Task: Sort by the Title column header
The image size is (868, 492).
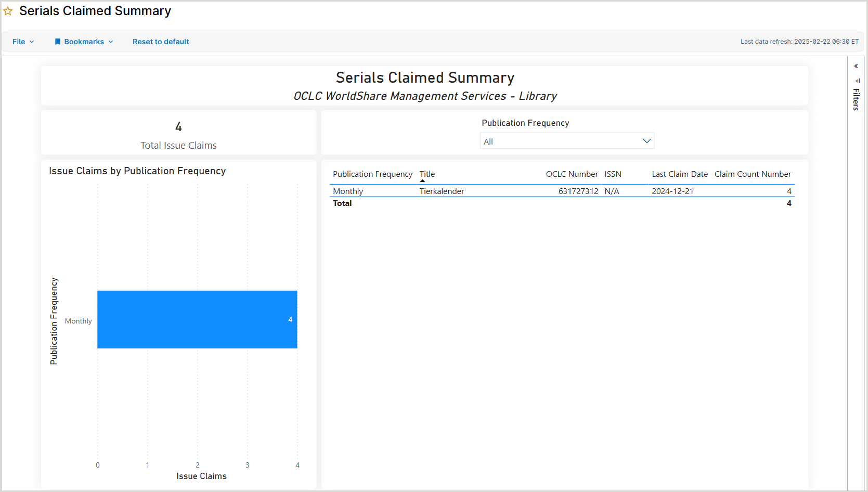Action: (427, 174)
